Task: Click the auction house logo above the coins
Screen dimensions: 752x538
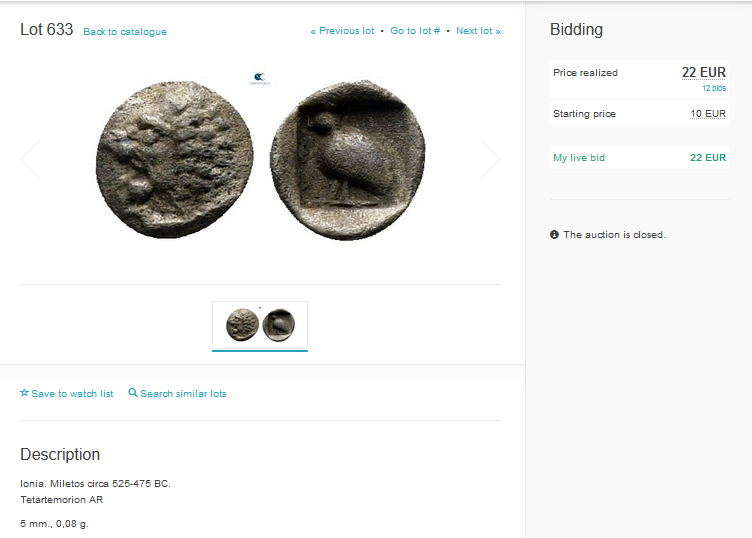Action: click(x=260, y=78)
